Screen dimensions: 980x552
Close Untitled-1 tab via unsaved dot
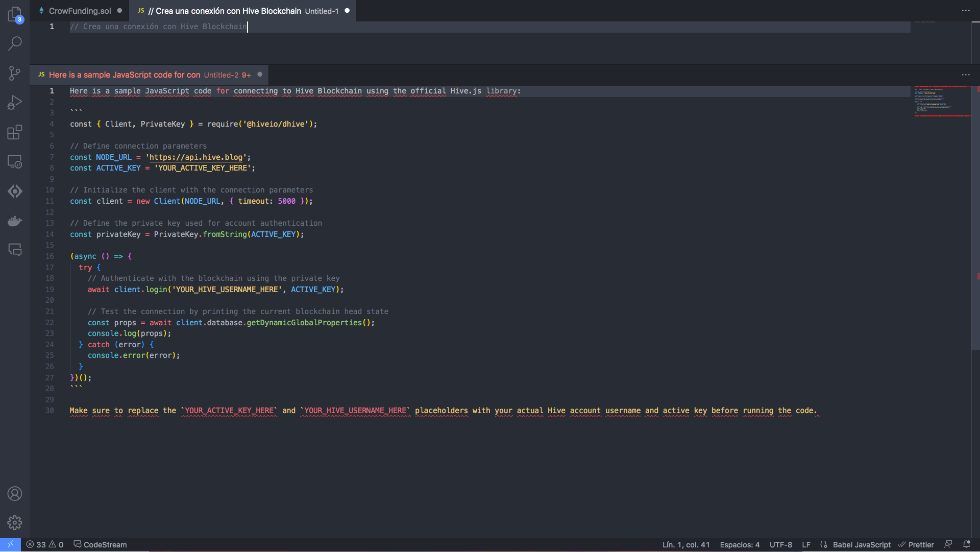[x=347, y=10]
